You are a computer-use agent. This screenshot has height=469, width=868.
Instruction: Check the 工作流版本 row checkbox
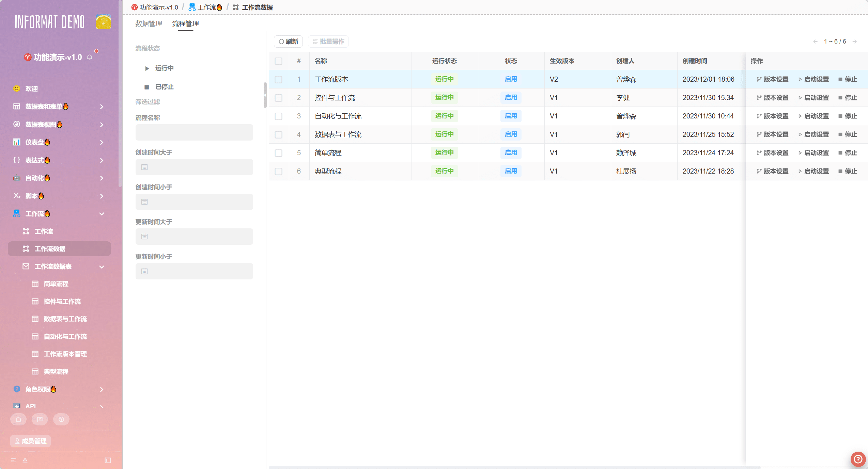pos(278,79)
